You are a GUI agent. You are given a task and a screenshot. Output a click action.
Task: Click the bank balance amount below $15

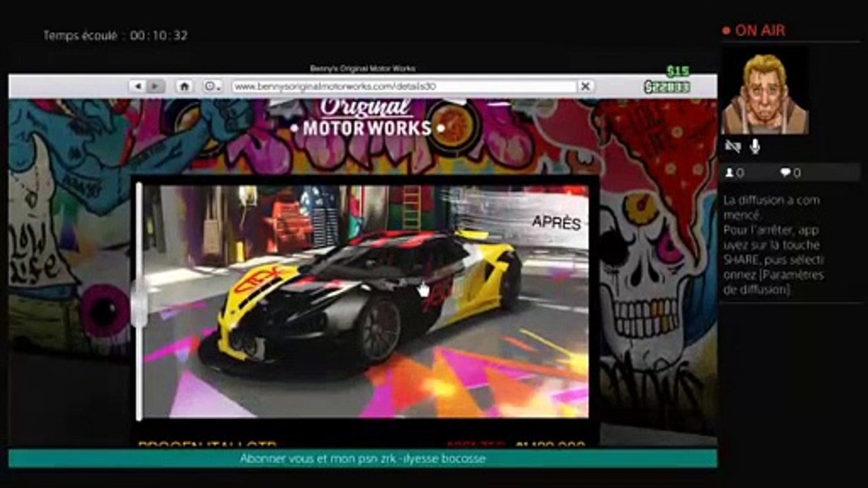coord(667,87)
